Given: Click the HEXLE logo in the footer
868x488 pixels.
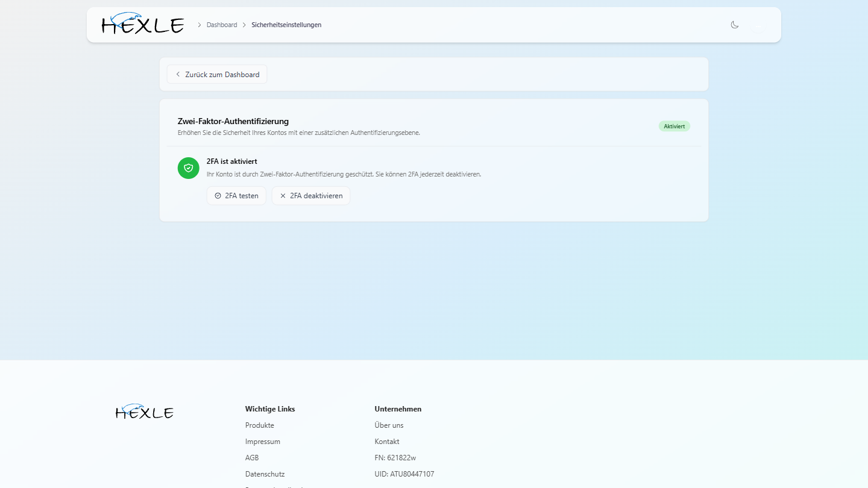Looking at the screenshot, I should 145,411.
